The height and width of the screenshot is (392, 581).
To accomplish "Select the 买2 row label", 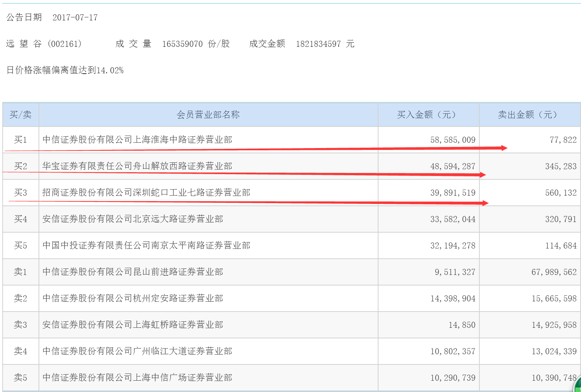I will click(20, 166).
